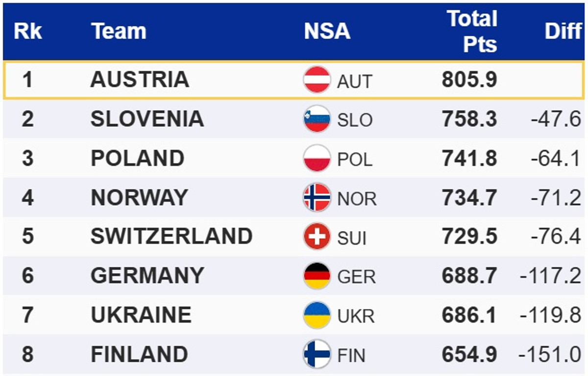The width and height of the screenshot is (588, 376).
Task: Click the Poland flag icon
Action: pyautogui.click(x=317, y=158)
